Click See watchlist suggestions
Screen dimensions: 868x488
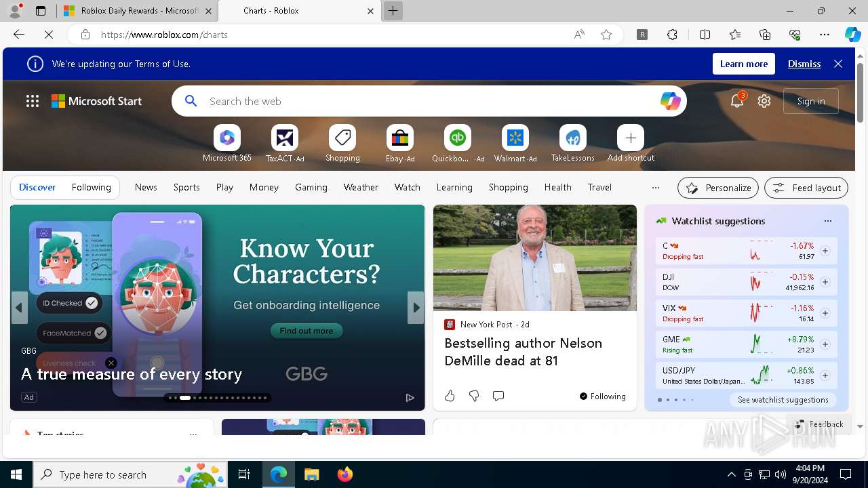point(783,400)
